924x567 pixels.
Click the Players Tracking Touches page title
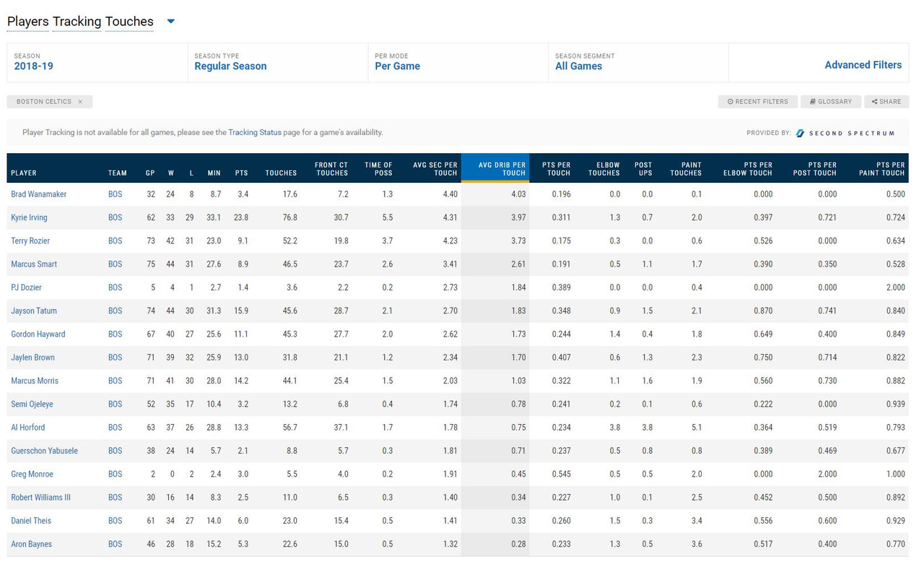80,22
